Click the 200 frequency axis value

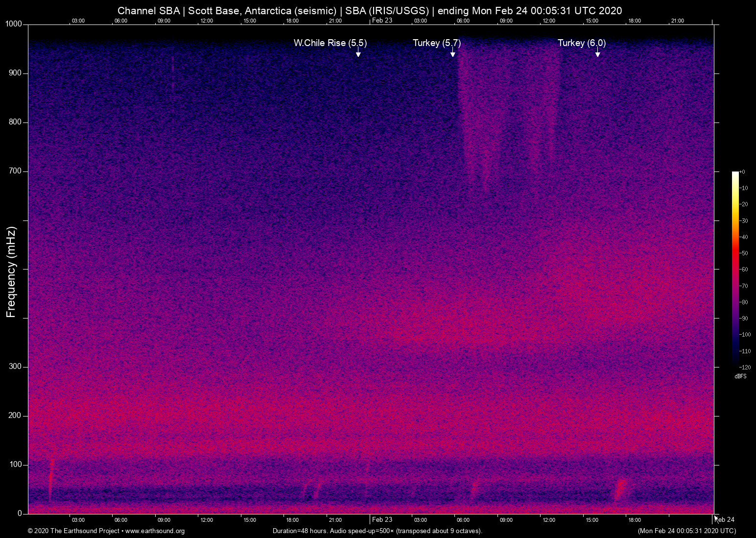pyautogui.click(x=15, y=416)
